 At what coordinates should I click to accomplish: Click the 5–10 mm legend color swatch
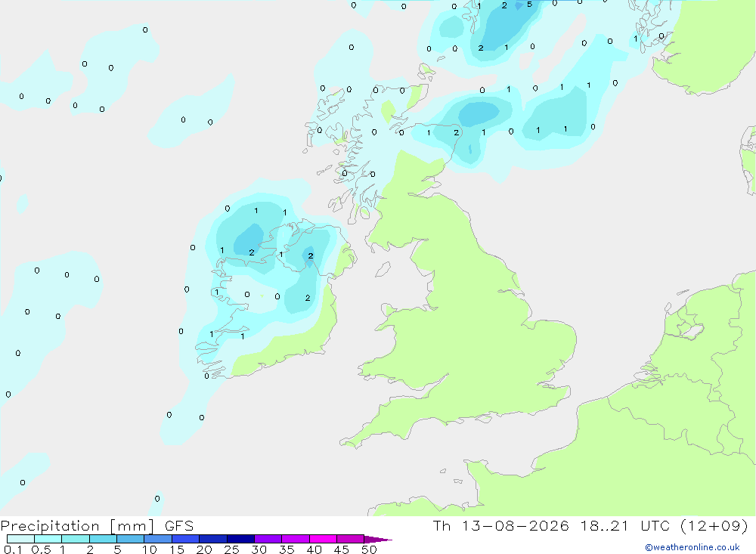[x=131, y=539]
